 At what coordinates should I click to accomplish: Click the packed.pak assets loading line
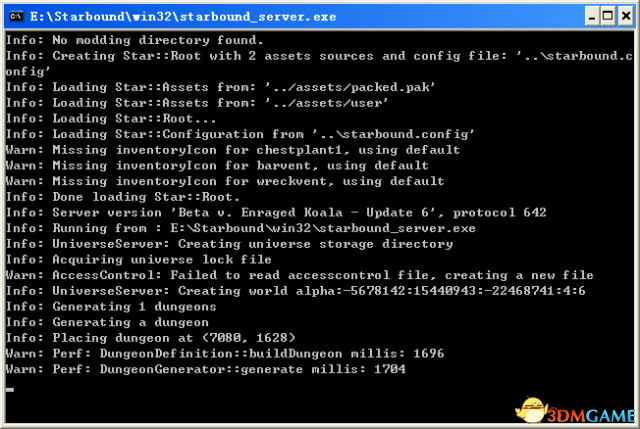(x=220, y=87)
